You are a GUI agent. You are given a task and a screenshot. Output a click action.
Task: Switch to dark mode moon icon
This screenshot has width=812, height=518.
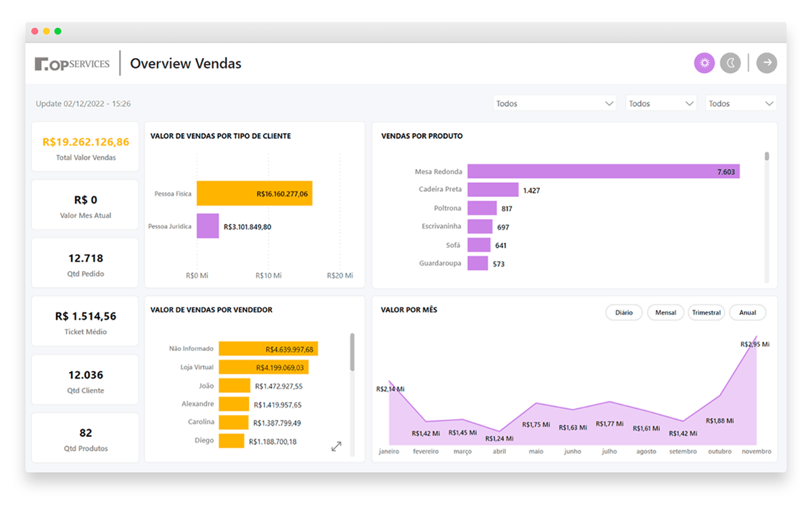coord(730,63)
